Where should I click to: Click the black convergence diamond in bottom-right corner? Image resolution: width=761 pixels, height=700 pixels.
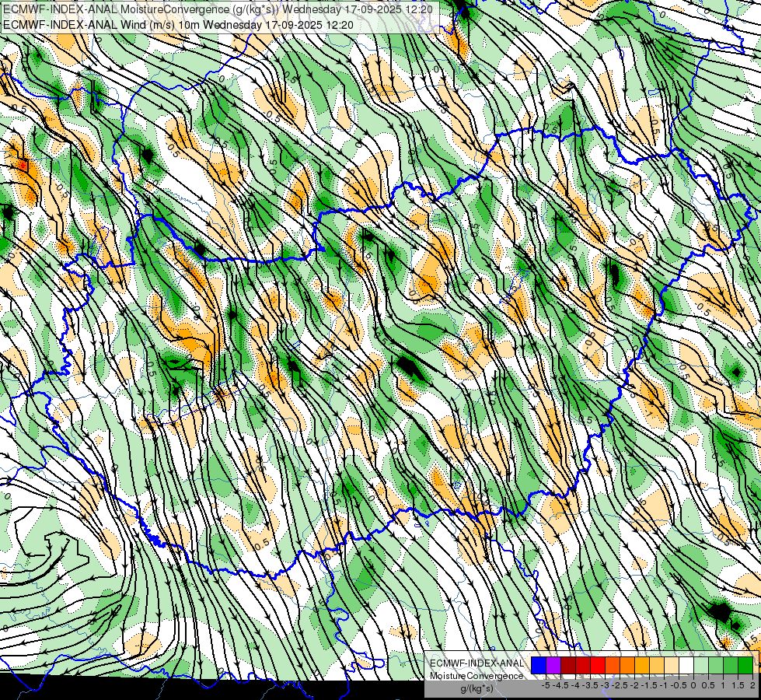pos(721,611)
